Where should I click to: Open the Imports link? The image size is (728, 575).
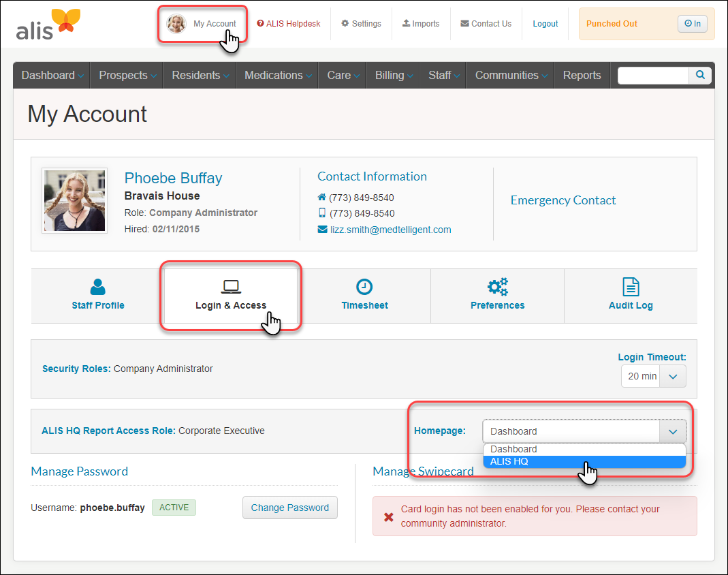pyautogui.click(x=420, y=24)
